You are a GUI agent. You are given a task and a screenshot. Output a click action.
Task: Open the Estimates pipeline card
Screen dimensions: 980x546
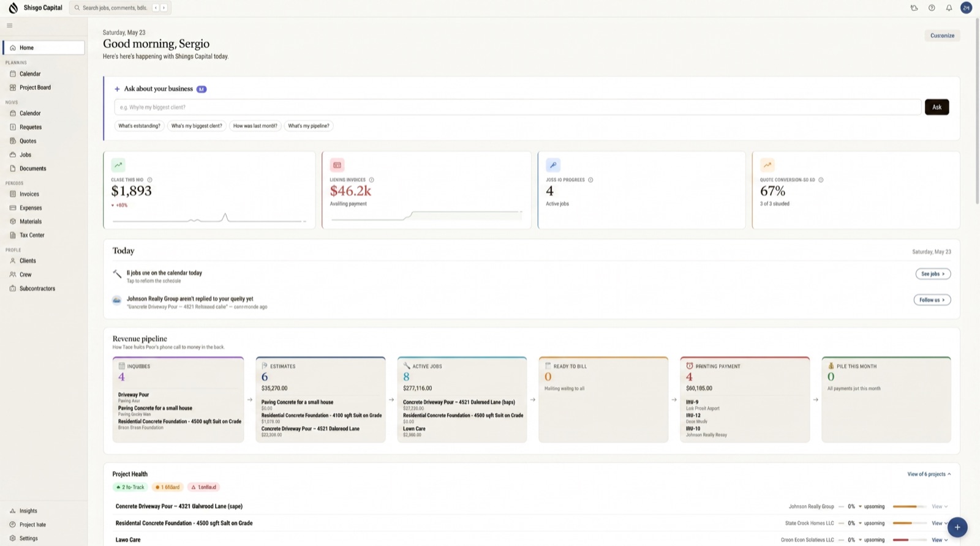click(320, 400)
